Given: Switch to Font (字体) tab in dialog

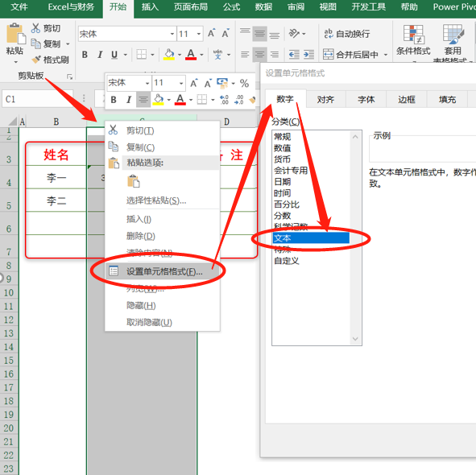Looking at the screenshot, I should pos(366,99).
